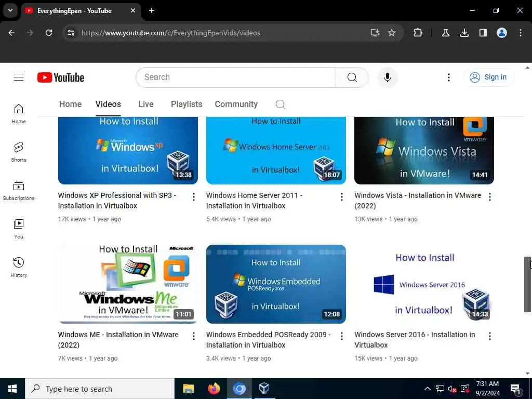
Task: Open options menu for Windows XP video
Action: tap(193, 197)
